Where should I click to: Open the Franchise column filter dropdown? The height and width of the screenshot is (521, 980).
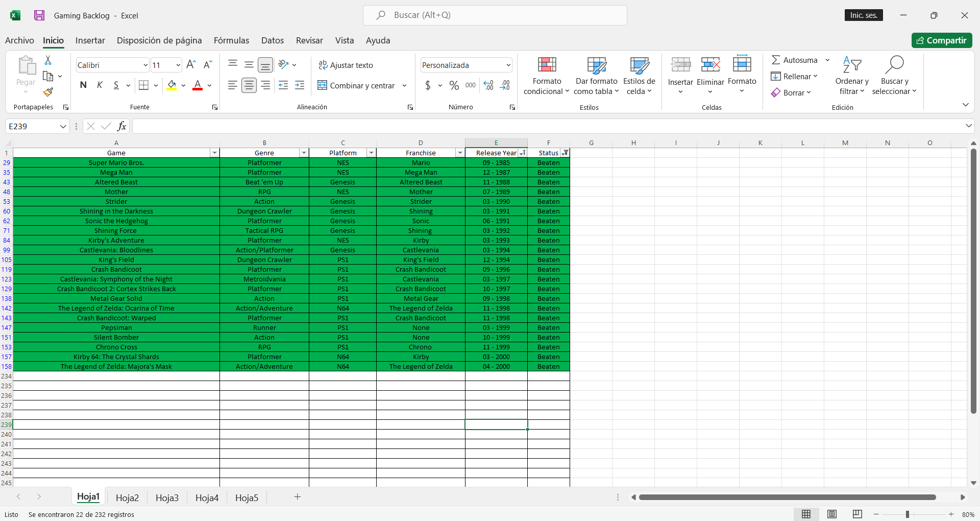[x=460, y=153]
